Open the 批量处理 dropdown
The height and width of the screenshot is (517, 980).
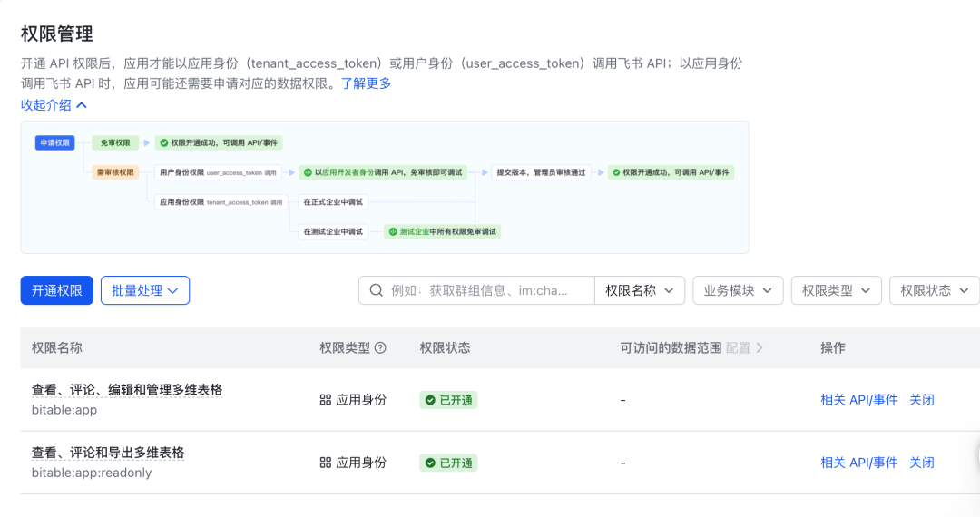(145, 290)
